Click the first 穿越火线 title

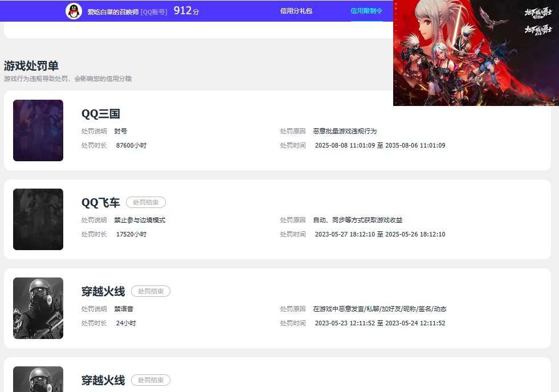[103, 292]
